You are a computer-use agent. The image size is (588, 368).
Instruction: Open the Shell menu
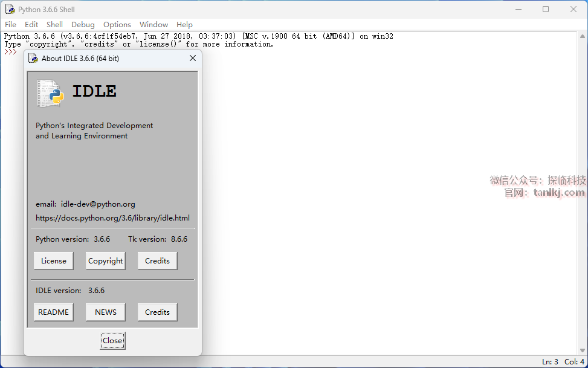coord(54,24)
